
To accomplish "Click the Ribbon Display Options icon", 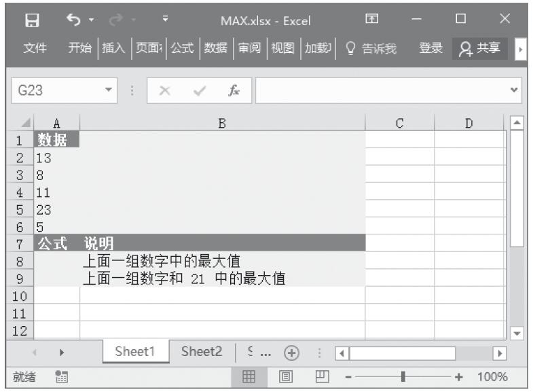I will pos(372,20).
